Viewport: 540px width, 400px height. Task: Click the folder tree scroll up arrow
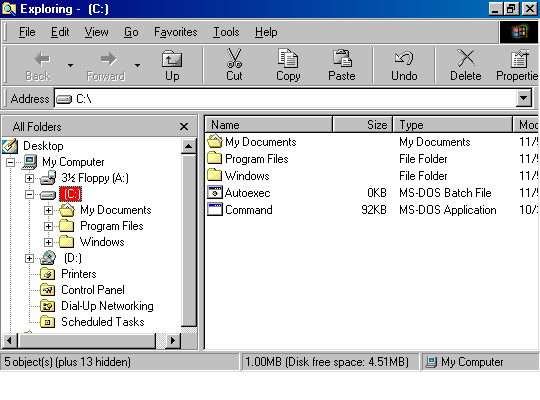(188, 146)
